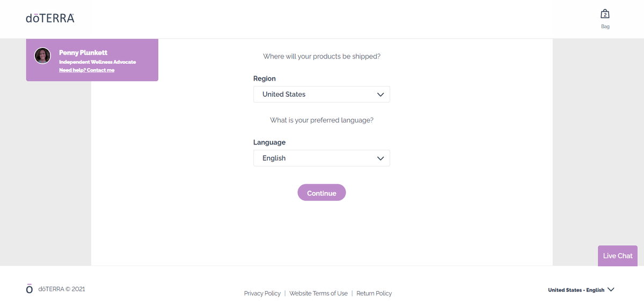
Task: Open the Region dropdown showing United States
Action: [x=321, y=95]
